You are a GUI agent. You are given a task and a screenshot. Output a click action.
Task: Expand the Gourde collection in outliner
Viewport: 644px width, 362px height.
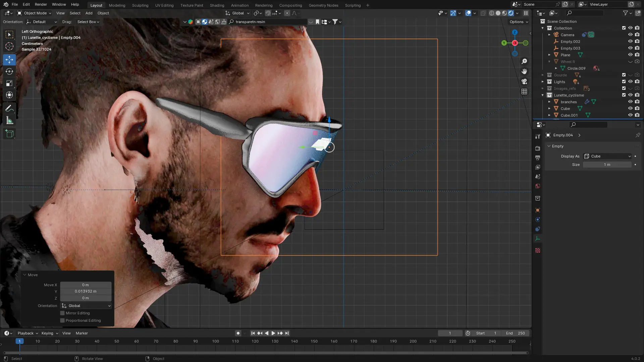(543, 75)
